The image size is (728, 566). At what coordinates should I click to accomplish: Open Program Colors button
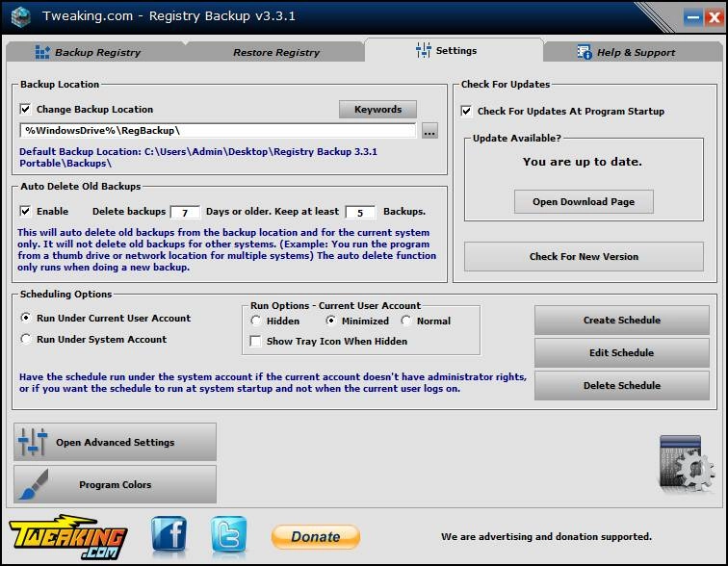115,484
